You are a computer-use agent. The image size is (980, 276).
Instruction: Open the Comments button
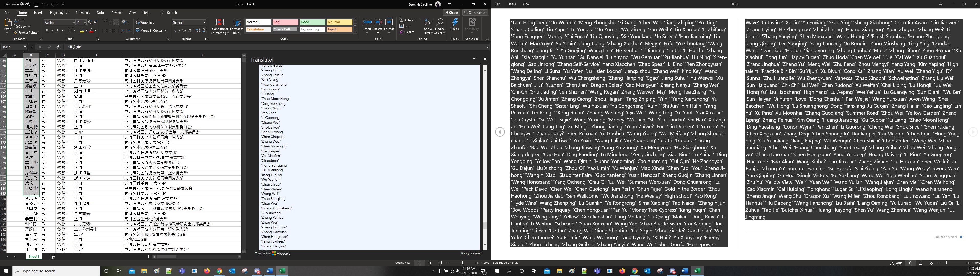[x=475, y=13]
